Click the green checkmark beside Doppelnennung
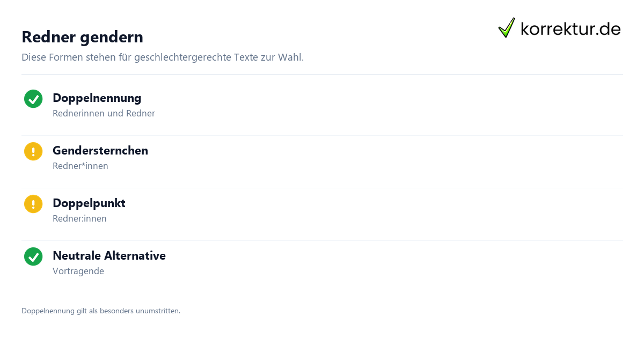Screen dimensions: 644x338 (33, 99)
